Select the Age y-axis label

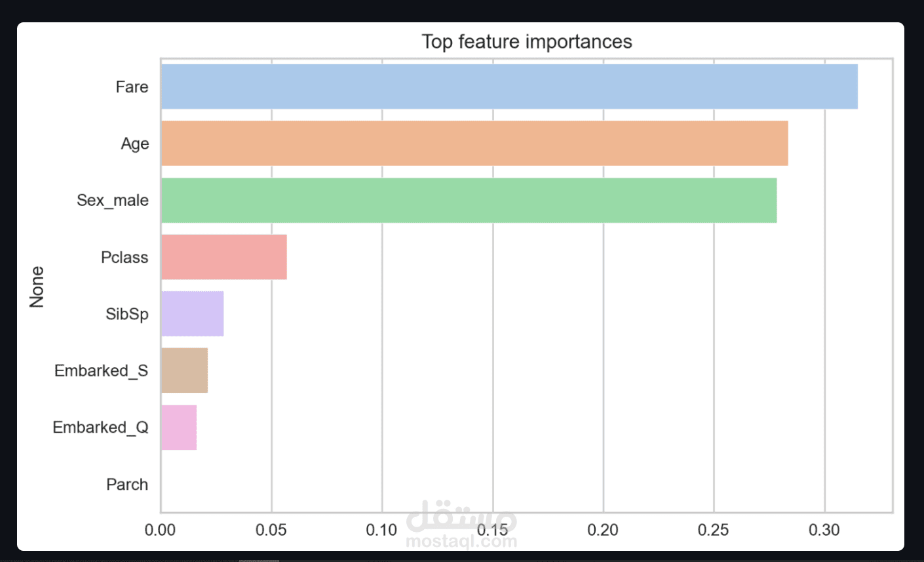tap(134, 144)
